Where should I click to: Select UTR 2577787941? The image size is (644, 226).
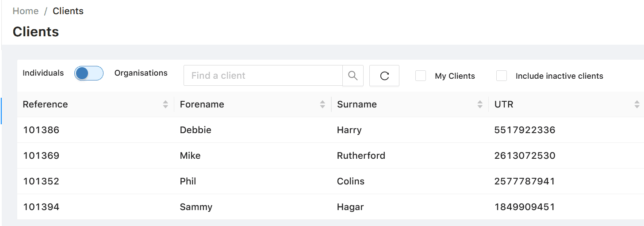point(525,181)
